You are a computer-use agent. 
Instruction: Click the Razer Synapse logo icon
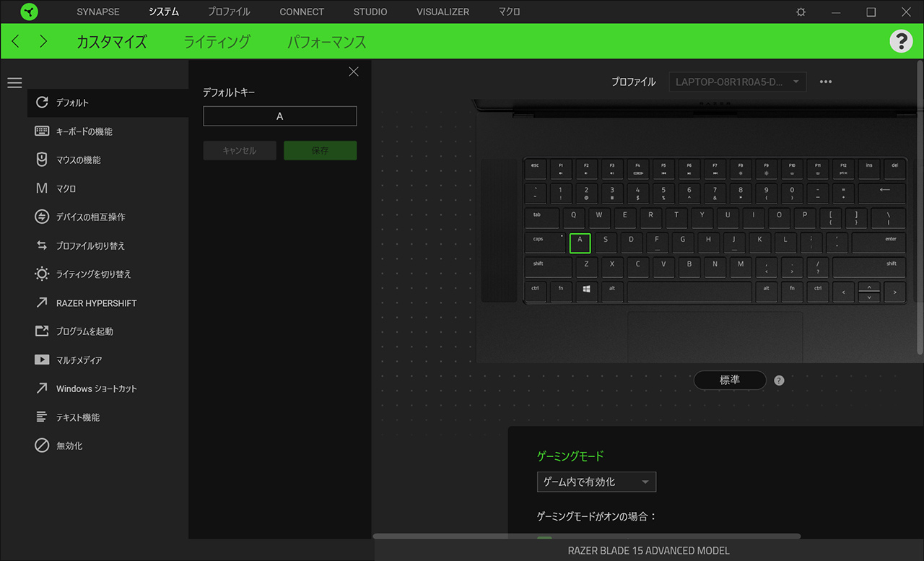(30, 12)
